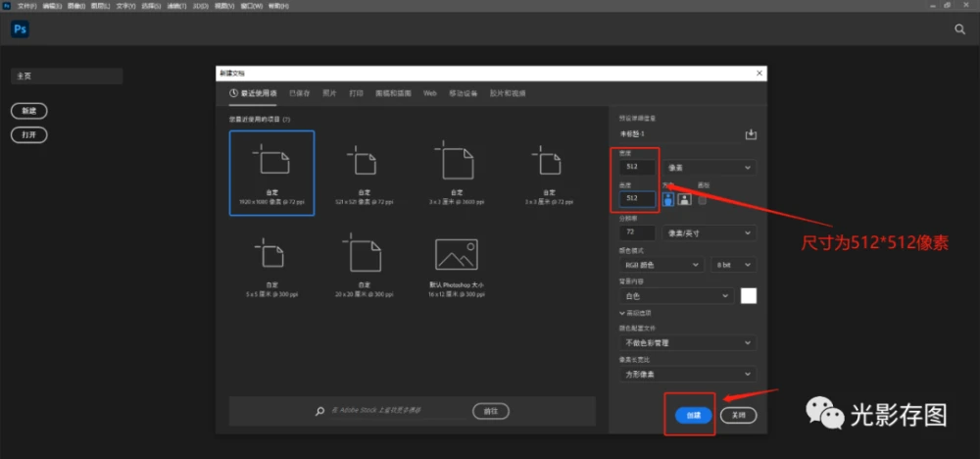
Task: Click the Open (打开) button on home screen
Action: [x=29, y=134]
